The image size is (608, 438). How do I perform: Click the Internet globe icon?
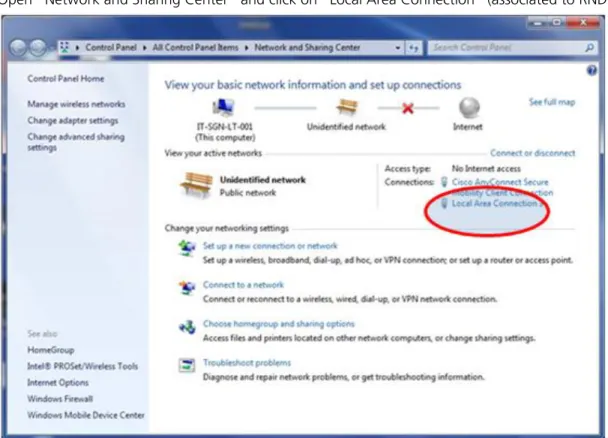[x=469, y=107]
